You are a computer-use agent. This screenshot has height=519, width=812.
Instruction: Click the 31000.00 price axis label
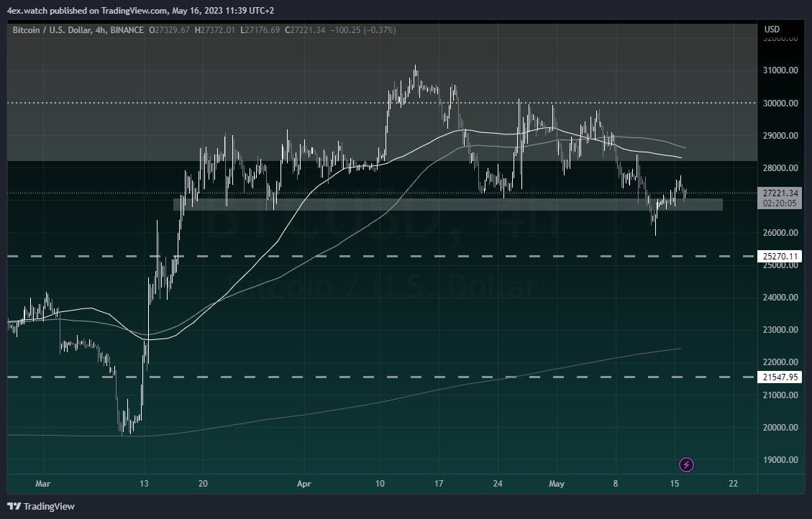tap(780, 70)
